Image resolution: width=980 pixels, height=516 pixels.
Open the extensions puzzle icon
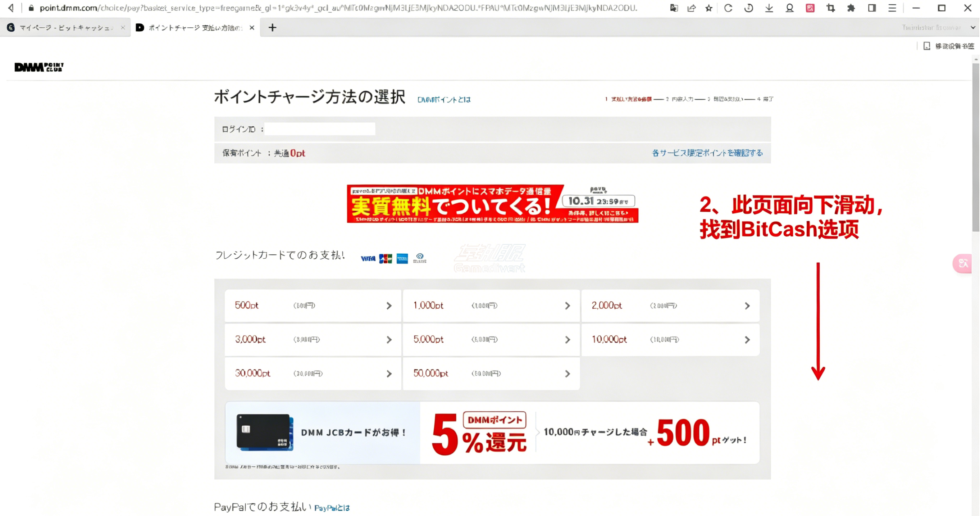(851, 8)
